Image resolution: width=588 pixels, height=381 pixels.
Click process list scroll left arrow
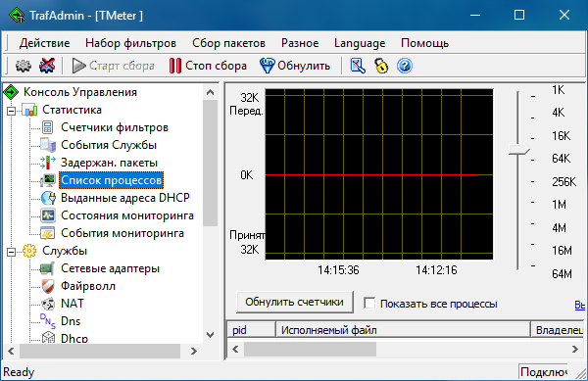[x=235, y=349]
